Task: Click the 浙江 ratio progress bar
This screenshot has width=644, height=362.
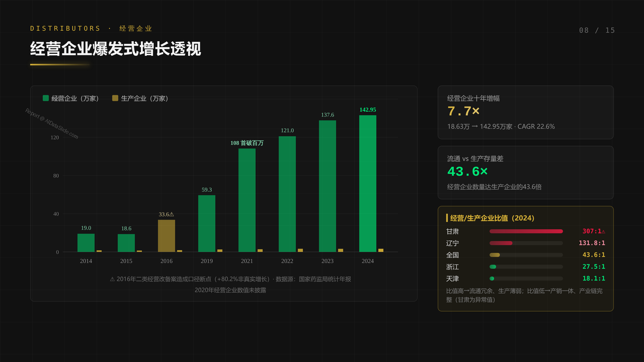Action: (x=526, y=266)
